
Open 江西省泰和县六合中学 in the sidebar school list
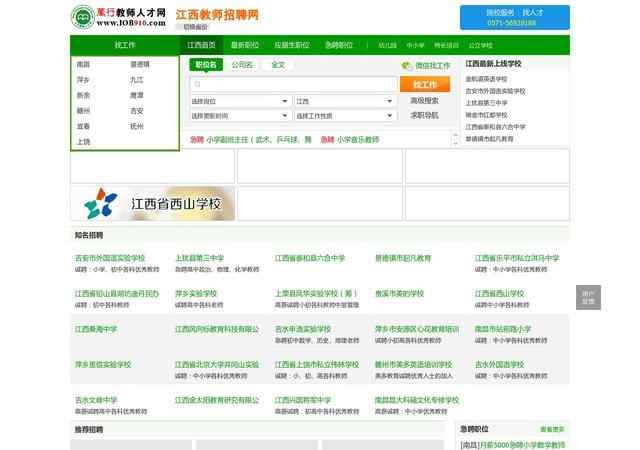[x=495, y=127]
